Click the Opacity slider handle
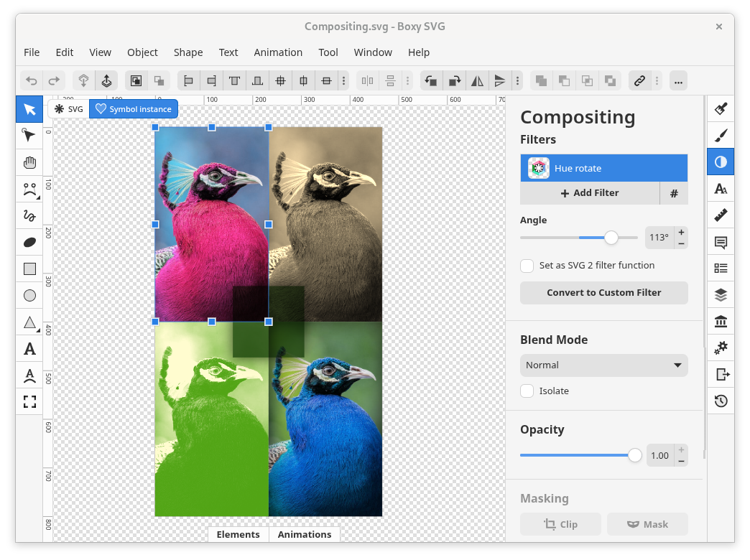 click(634, 455)
